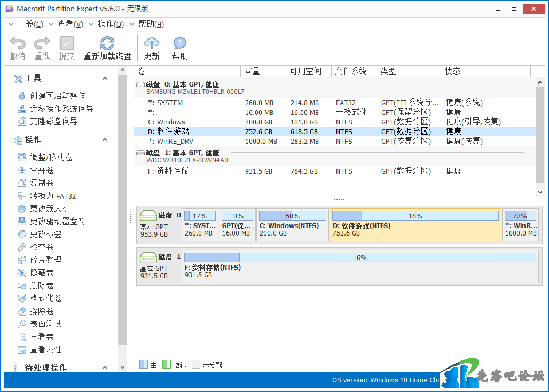Click the volume list scrollbar down arrow

coord(540,192)
